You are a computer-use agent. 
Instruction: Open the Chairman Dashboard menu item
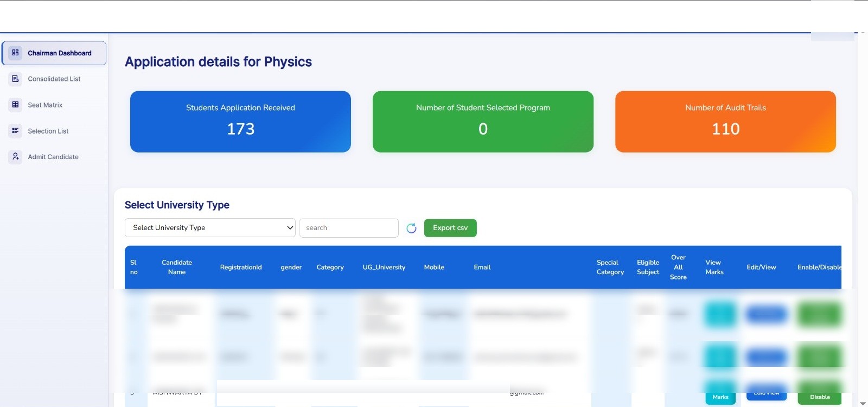pyautogui.click(x=54, y=53)
